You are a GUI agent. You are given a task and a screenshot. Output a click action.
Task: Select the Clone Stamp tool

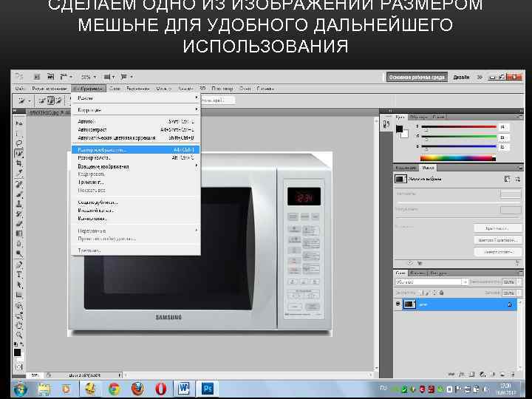pos(19,204)
